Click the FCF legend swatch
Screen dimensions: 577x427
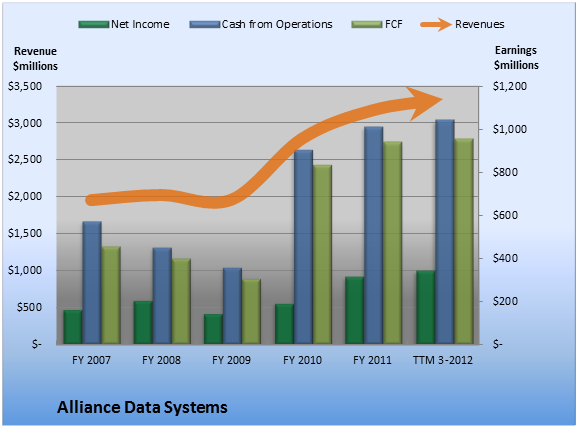point(367,25)
